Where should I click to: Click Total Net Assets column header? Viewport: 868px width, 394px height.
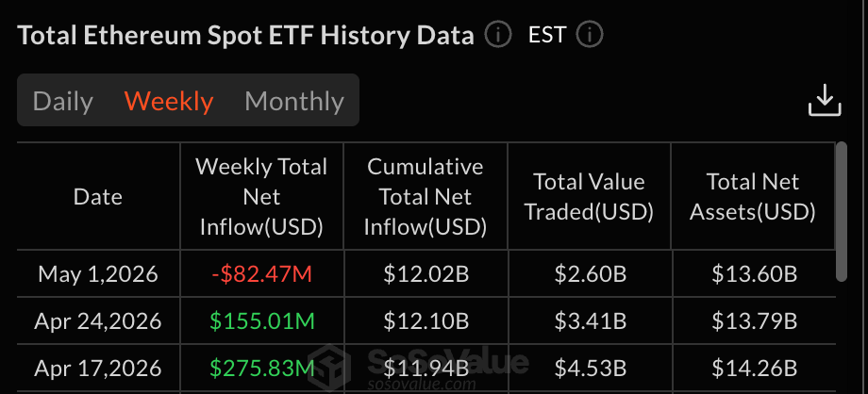pyautogui.click(x=752, y=196)
